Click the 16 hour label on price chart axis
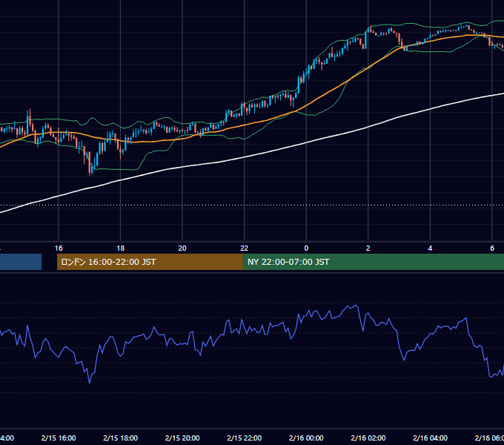The height and width of the screenshot is (445, 504). (x=59, y=248)
